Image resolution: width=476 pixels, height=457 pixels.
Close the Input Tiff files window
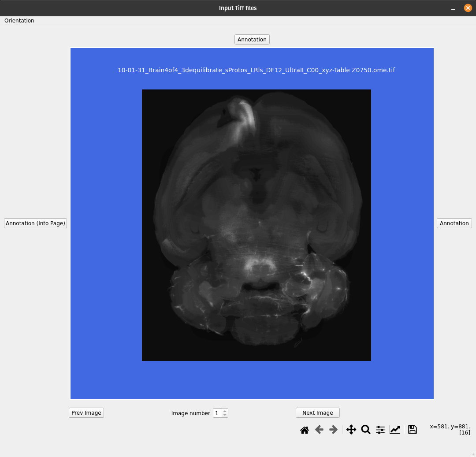[x=468, y=8]
